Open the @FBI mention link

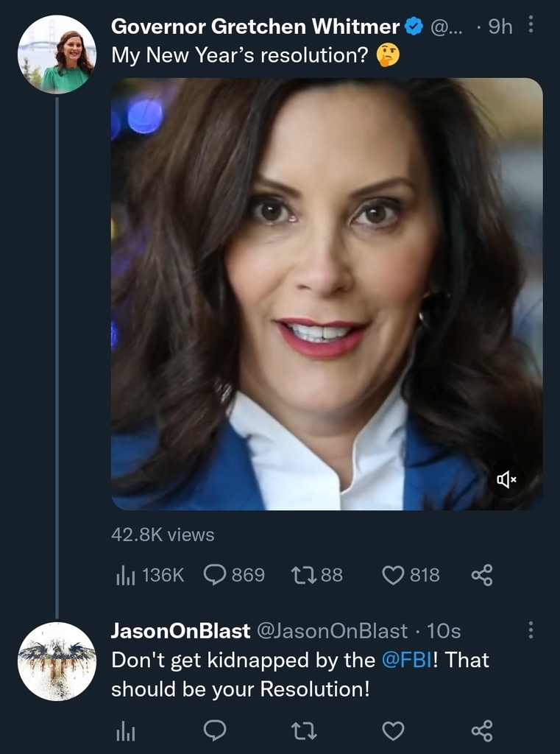point(401,660)
